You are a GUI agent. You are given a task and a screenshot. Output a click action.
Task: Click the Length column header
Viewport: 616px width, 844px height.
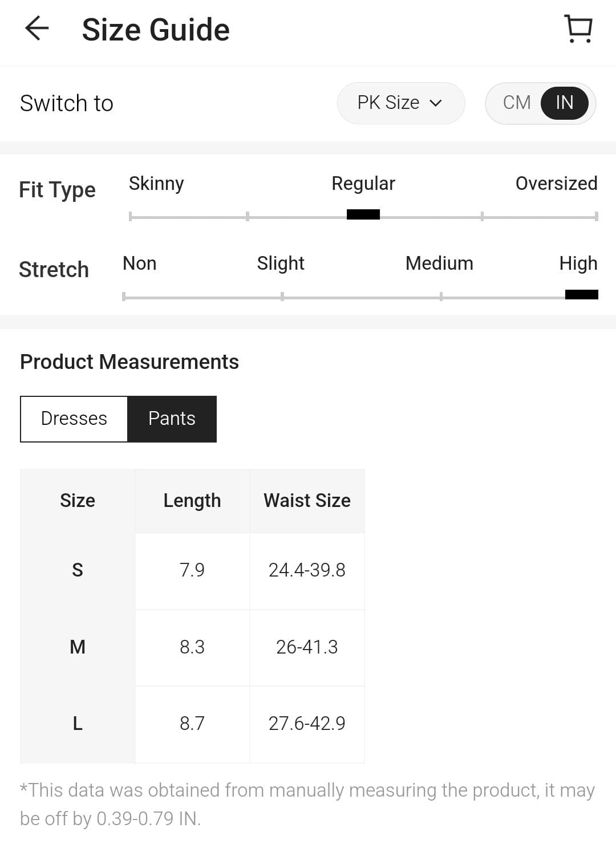[x=192, y=501]
